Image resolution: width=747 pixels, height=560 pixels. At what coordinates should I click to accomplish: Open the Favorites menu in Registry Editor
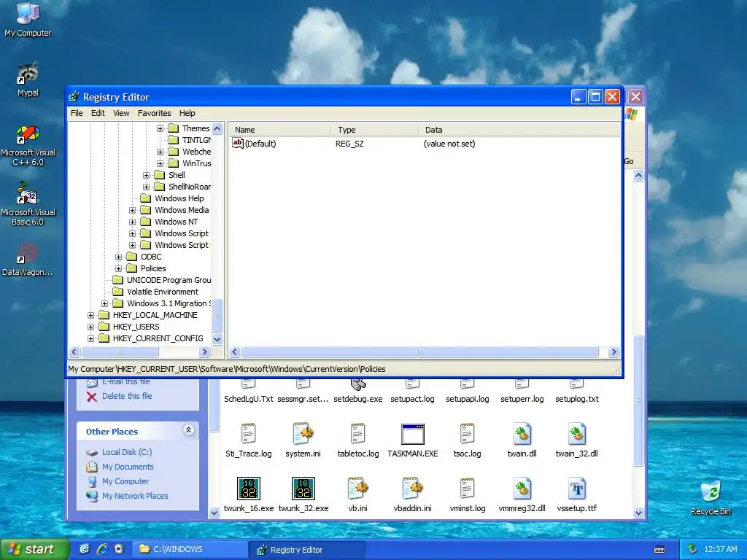click(154, 113)
